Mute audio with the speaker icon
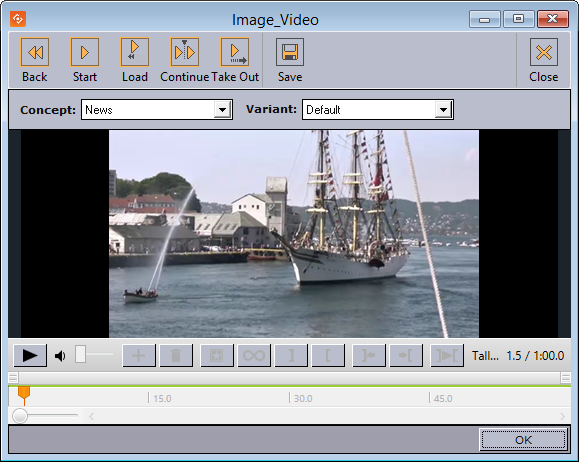This screenshot has height=462, width=579. 60,356
